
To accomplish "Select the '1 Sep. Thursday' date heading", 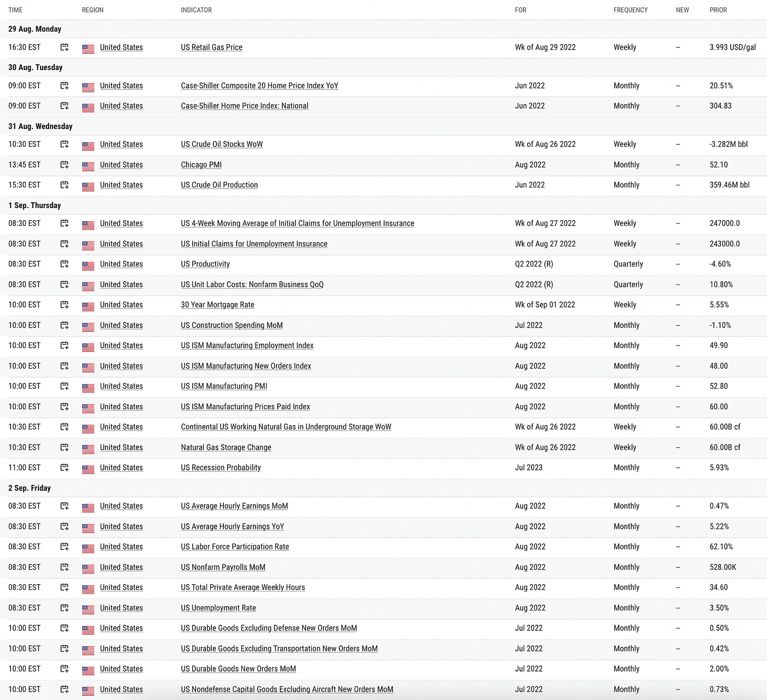I will click(x=35, y=205).
